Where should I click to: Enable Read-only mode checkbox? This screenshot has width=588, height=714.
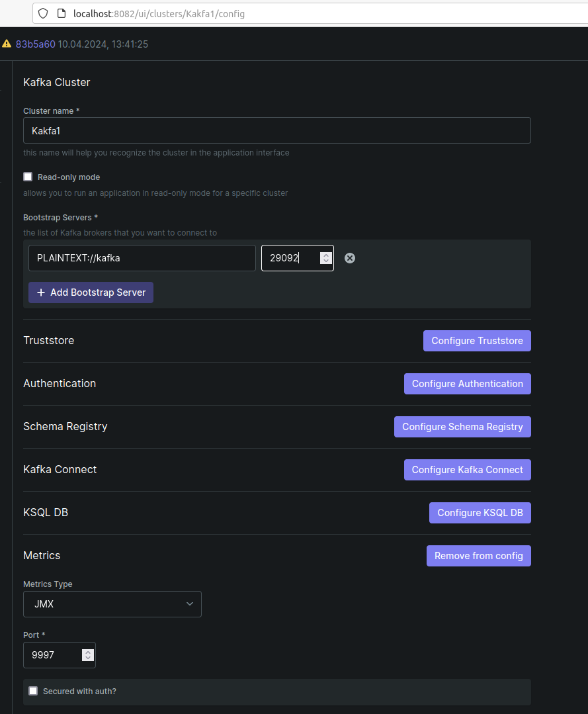pyautogui.click(x=28, y=177)
